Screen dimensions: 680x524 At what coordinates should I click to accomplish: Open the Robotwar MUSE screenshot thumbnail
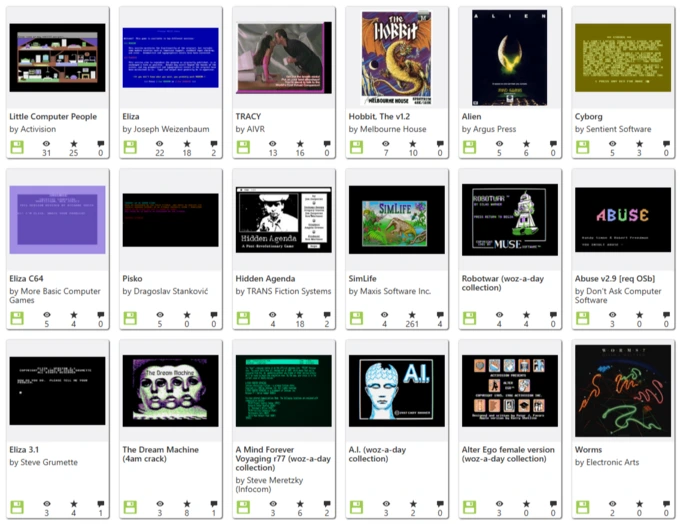[x=510, y=220]
